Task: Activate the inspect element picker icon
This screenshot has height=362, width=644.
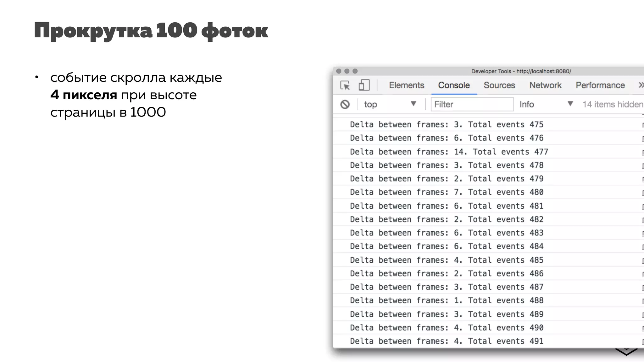Action: (x=345, y=85)
